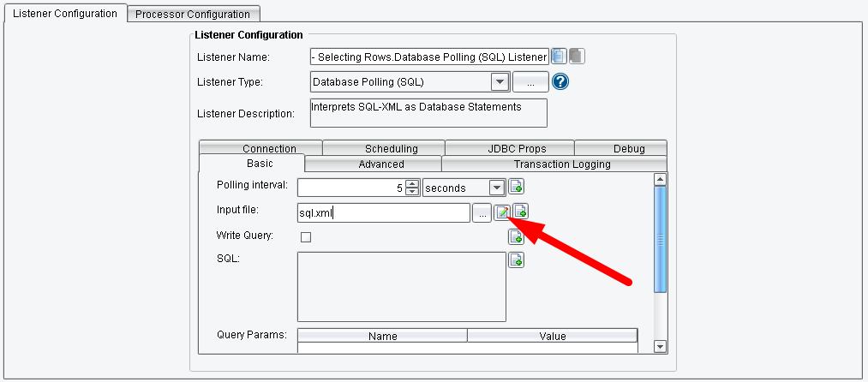Click inside the SQL text area

[401, 286]
